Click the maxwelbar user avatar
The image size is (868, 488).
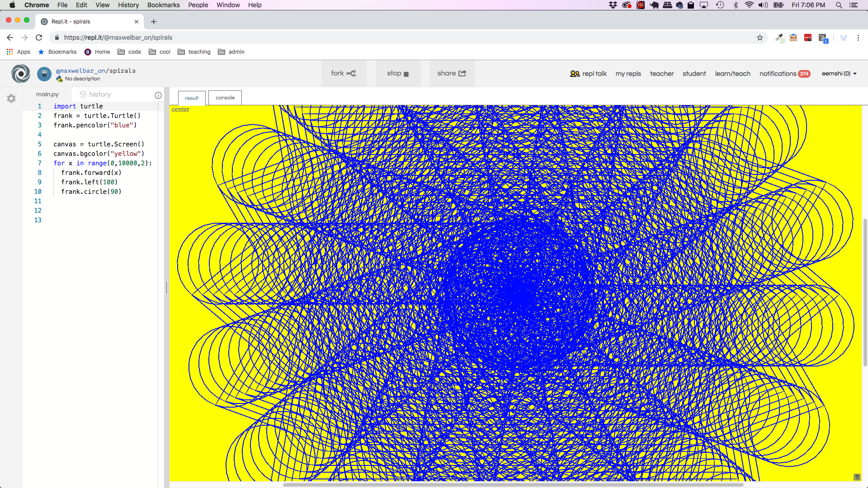[44, 74]
